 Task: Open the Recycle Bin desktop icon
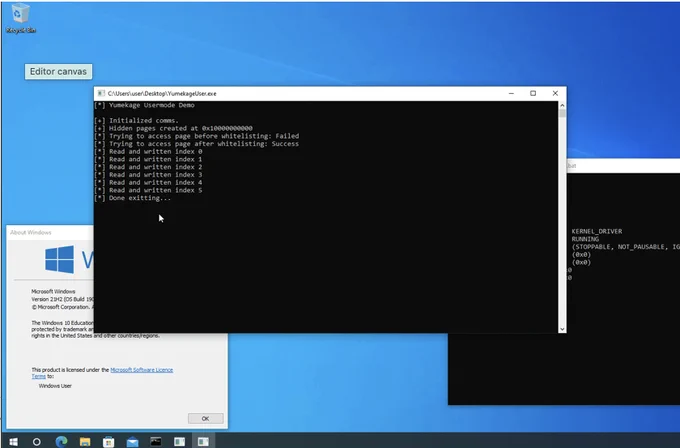(x=20, y=18)
